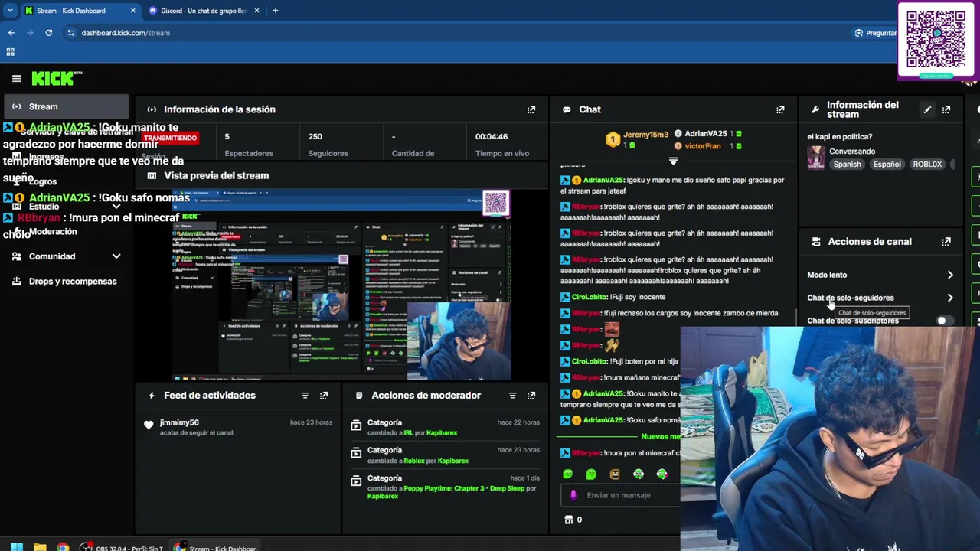
Task: Click the Preguntar button in address bar
Action: 875,33
